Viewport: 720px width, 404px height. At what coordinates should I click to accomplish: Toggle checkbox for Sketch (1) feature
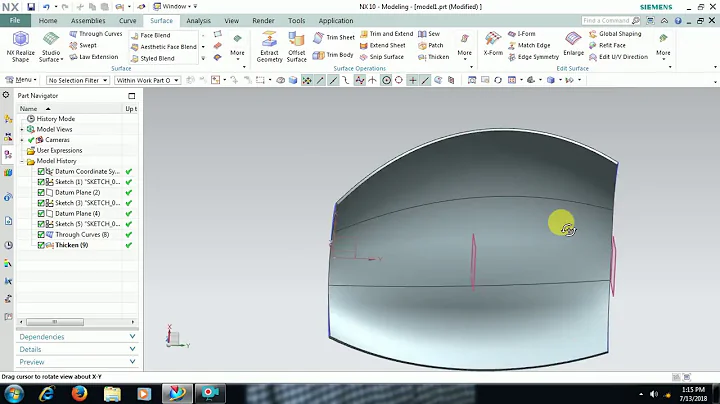tap(41, 182)
